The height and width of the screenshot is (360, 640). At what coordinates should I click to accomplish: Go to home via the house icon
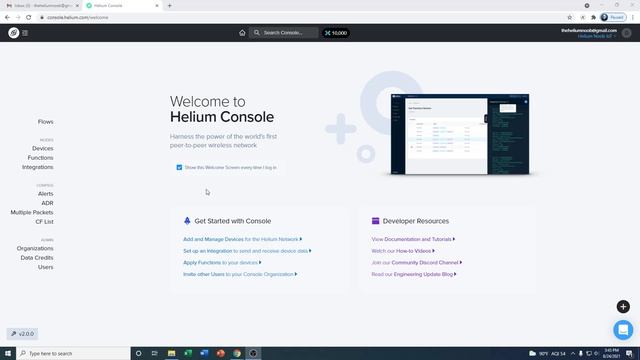pos(242,33)
